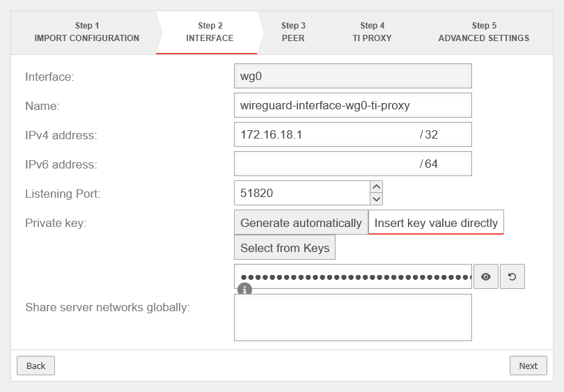Edit the IPv4 address field
Image resolution: width=564 pixels, height=392 pixels.
coord(325,134)
